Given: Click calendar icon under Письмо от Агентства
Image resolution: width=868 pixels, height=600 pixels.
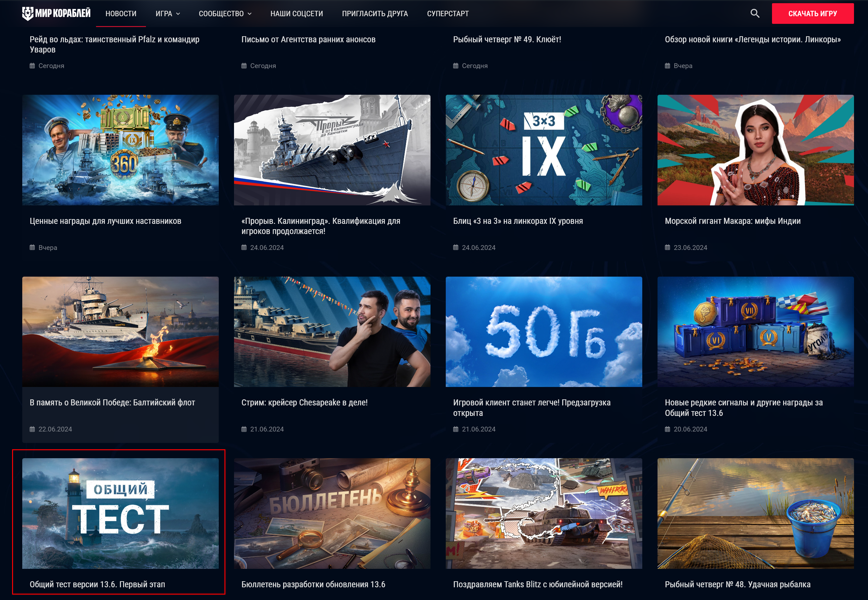Looking at the screenshot, I should click(x=244, y=66).
